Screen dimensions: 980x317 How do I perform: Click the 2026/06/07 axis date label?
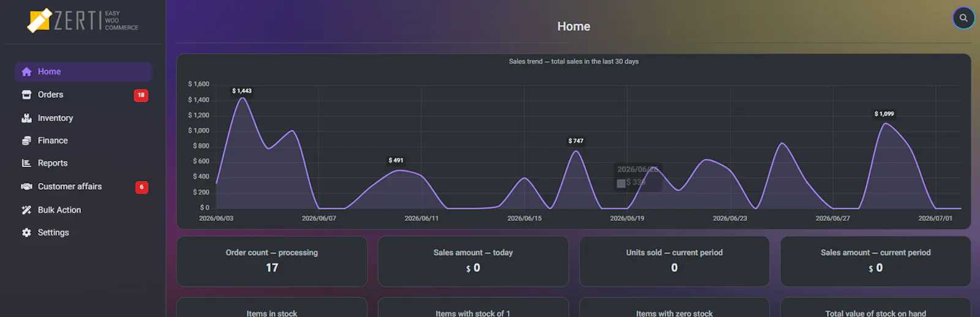click(319, 218)
